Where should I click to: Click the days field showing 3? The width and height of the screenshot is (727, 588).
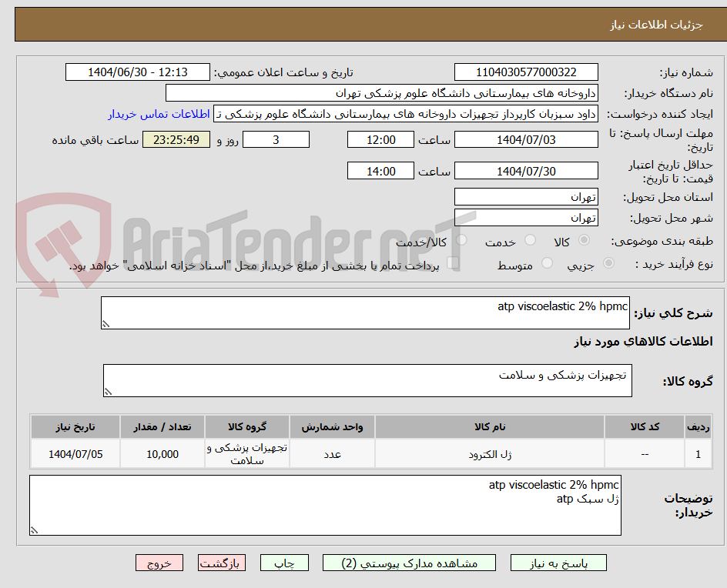[x=276, y=139]
